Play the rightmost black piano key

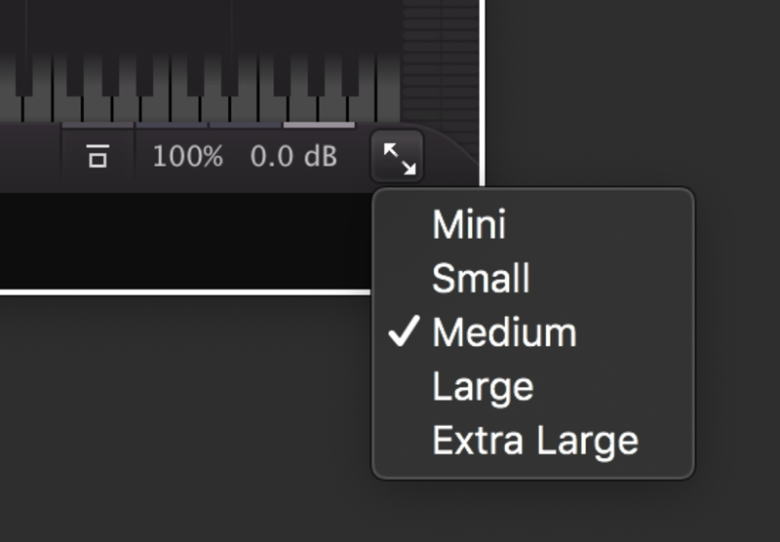coord(350,75)
